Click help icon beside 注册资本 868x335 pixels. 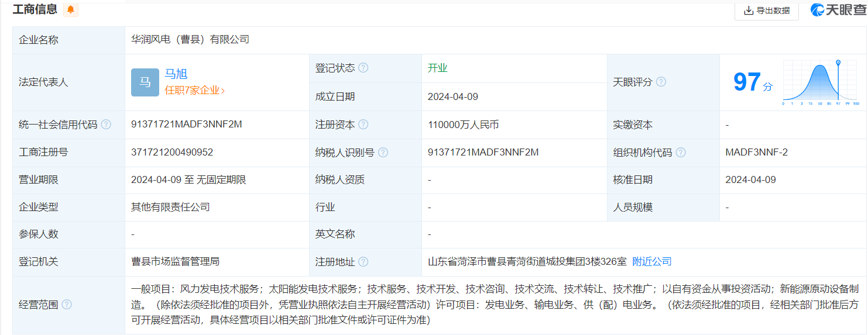[363, 125]
